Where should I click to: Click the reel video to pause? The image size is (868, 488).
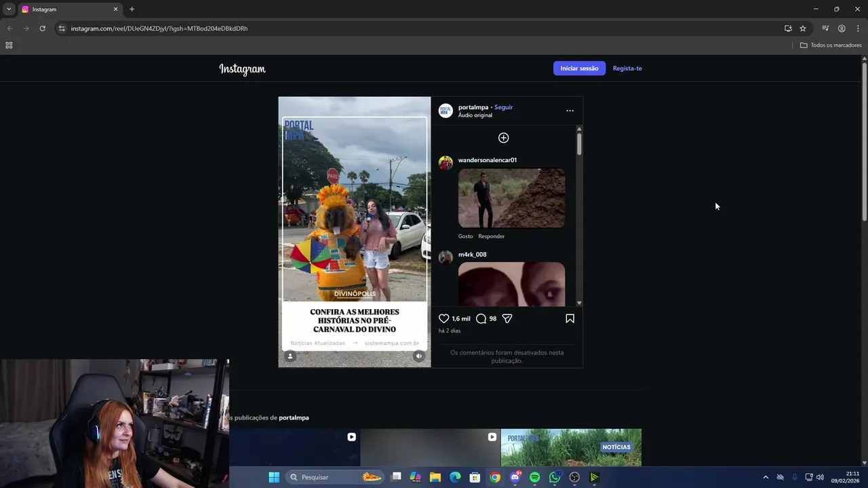(354, 232)
